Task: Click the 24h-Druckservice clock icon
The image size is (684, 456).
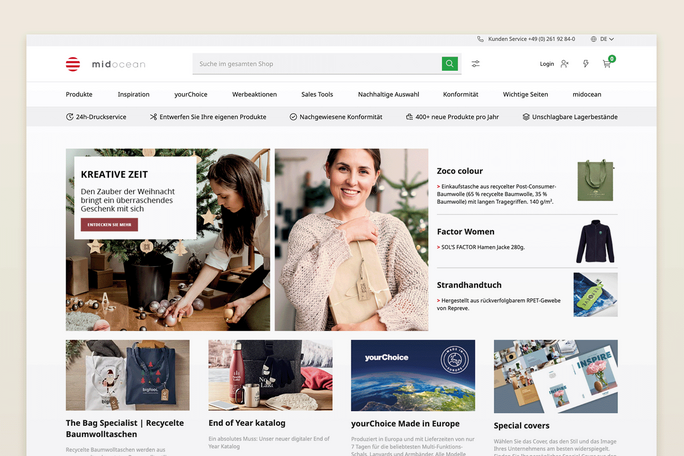Action: tap(70, 117)
